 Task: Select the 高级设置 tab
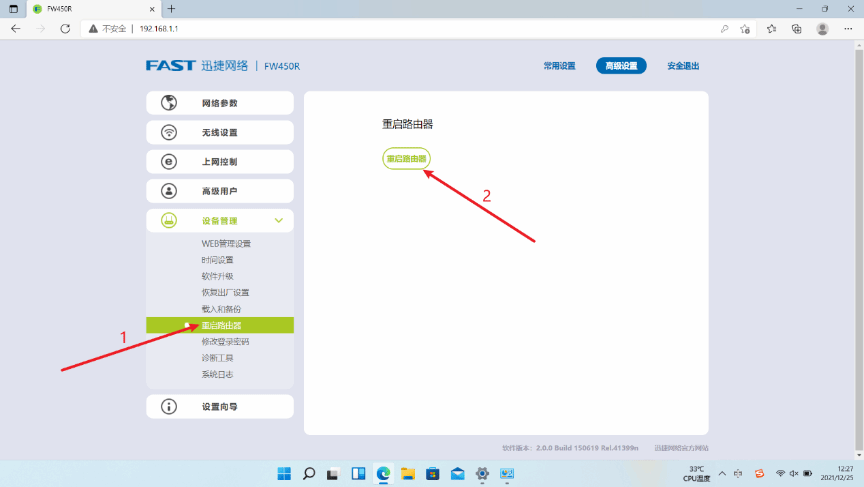coord(621,66)
